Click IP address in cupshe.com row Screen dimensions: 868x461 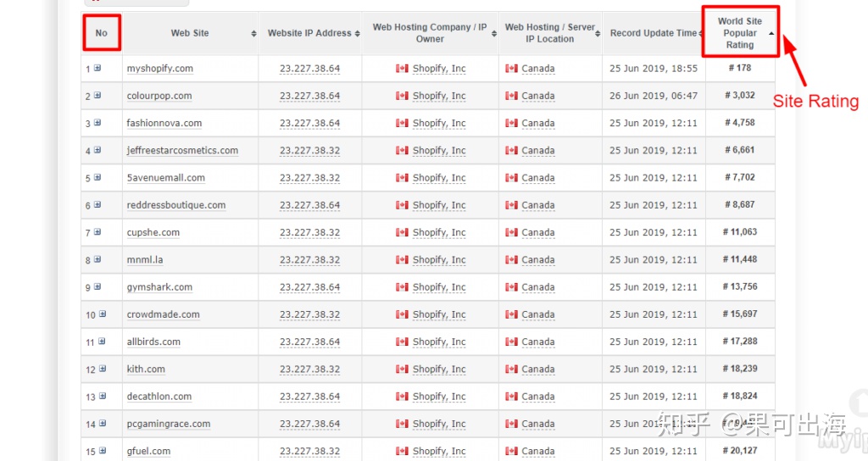(310, 232)
